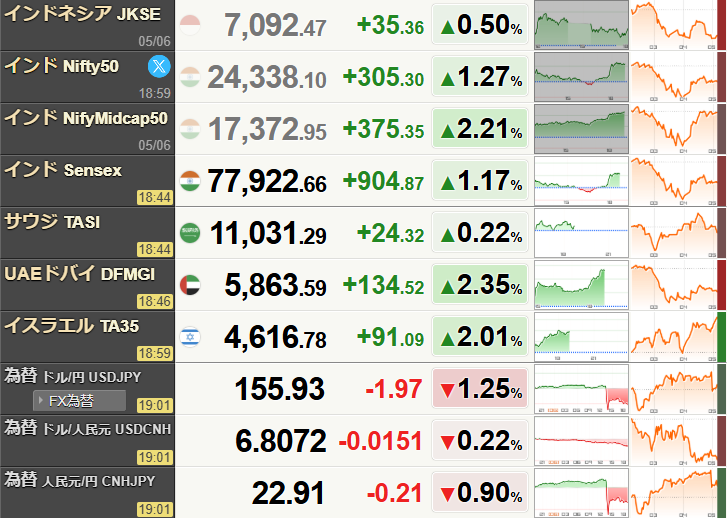Select the price 7,092.47

tap(275, 26)
